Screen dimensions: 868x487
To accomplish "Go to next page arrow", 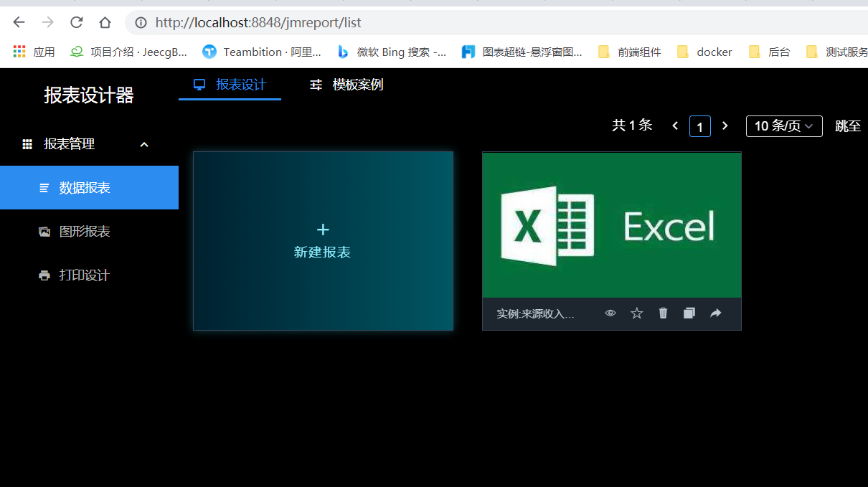I will pyautogui.click(x=725, y=126).
